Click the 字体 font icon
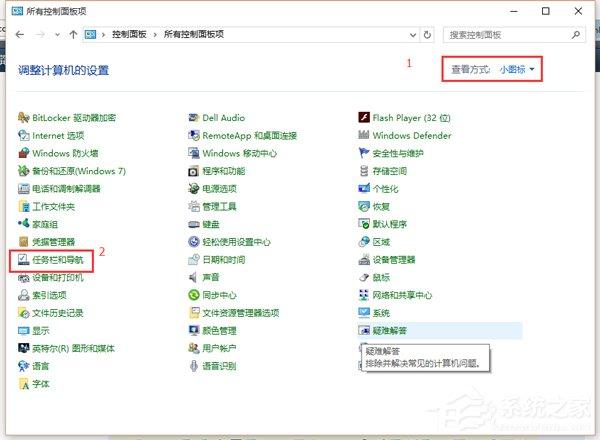600x440 pixels. click(23, 384)
